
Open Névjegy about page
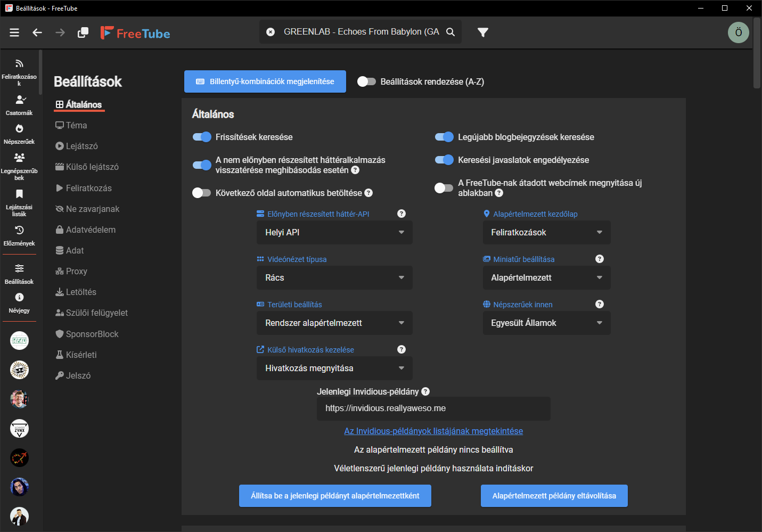19,303
